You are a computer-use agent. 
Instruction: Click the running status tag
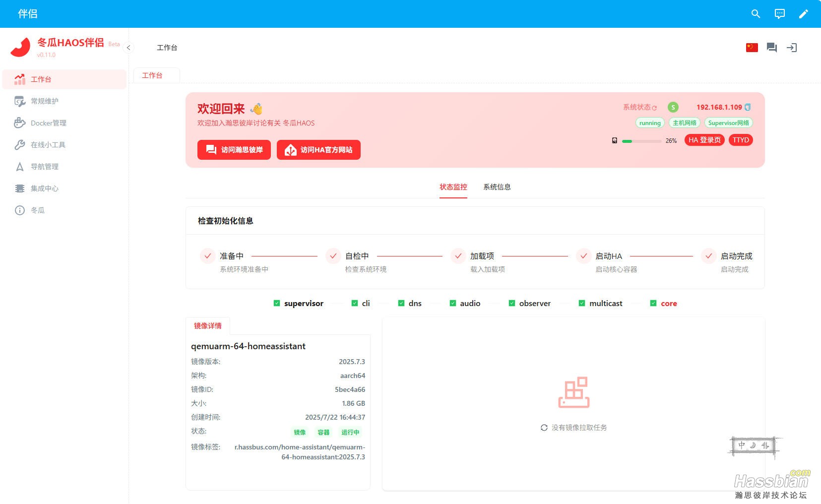[650, 123]
